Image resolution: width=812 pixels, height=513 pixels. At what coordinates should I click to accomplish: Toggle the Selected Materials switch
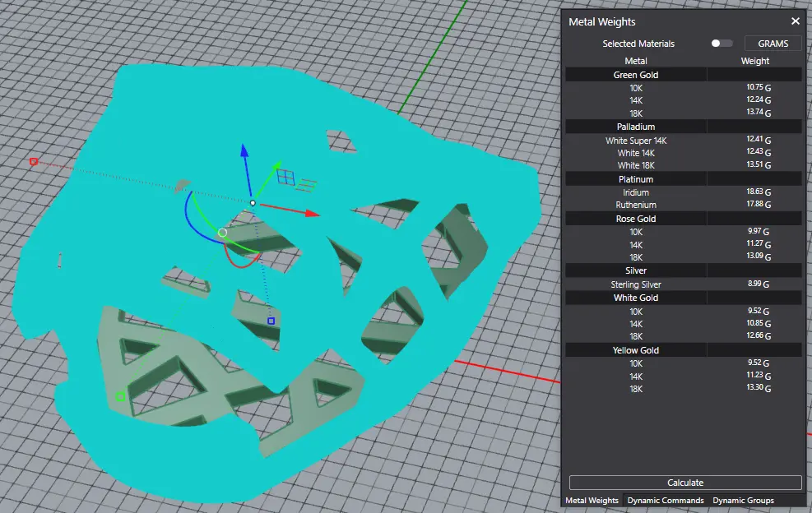(722, 44)
